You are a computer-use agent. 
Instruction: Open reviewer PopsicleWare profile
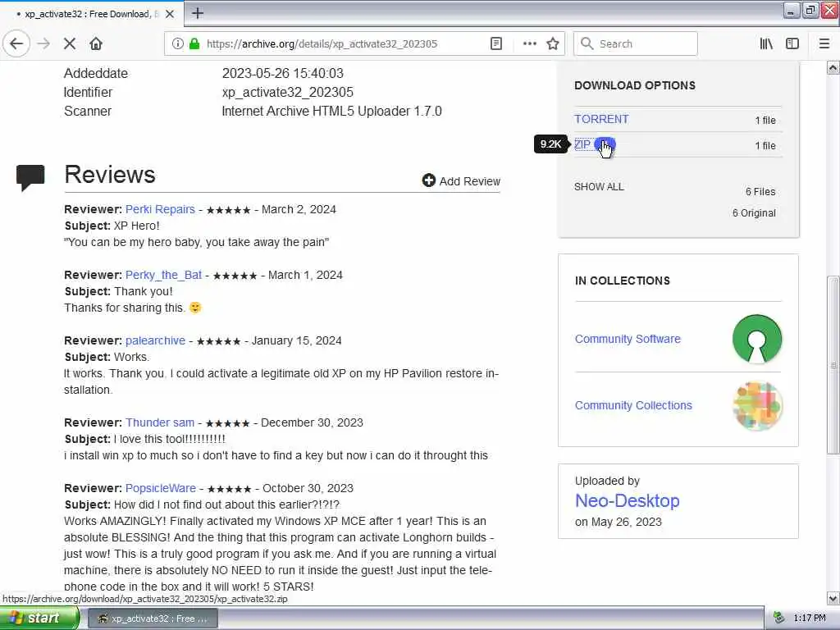click(161, 488)
